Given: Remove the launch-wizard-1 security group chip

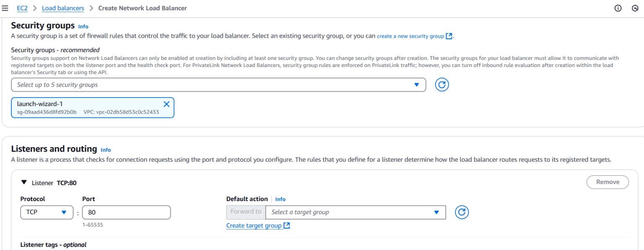Looking at the screenshot, I should (166, 104).
